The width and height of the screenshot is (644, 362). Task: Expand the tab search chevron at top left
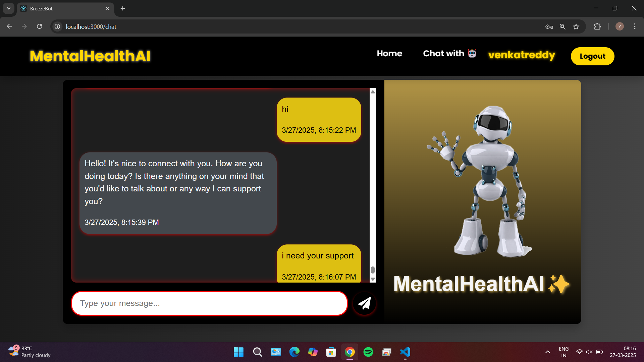pos(8,8)
